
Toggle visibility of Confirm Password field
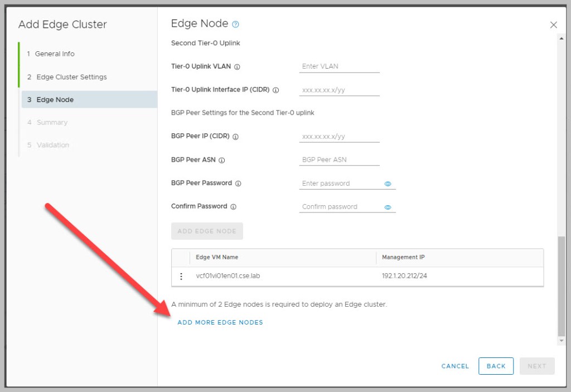tap(388, 207)
